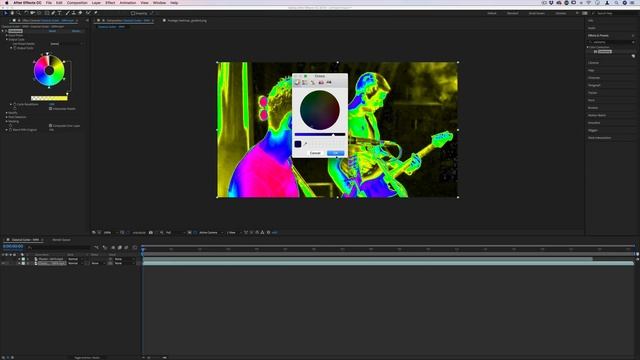Toggle the Snapping checkbox in toolbar
Image resolution: width=640 pixels, height=360 pixels.
pos(133,13)
